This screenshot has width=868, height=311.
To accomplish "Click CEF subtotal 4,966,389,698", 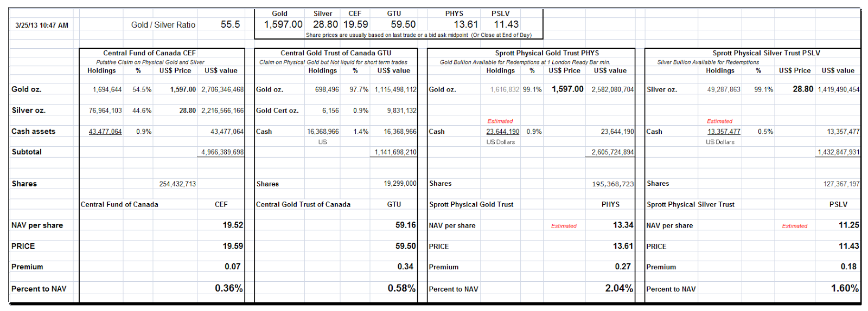I will tap(222, 152).
